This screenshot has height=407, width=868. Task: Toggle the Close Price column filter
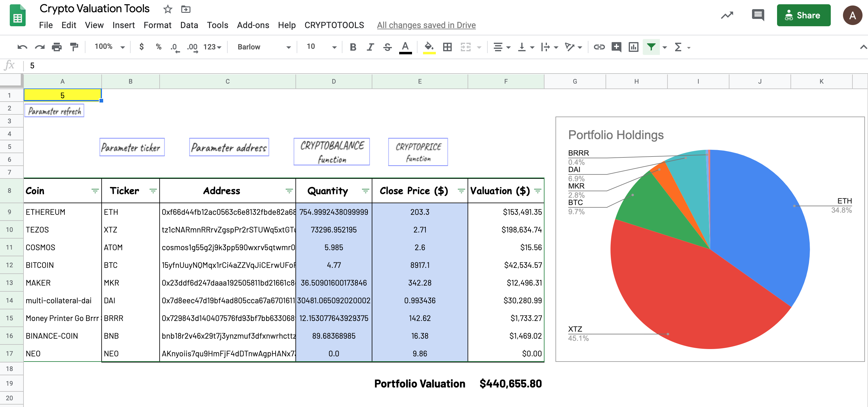(x=461, y=191)
